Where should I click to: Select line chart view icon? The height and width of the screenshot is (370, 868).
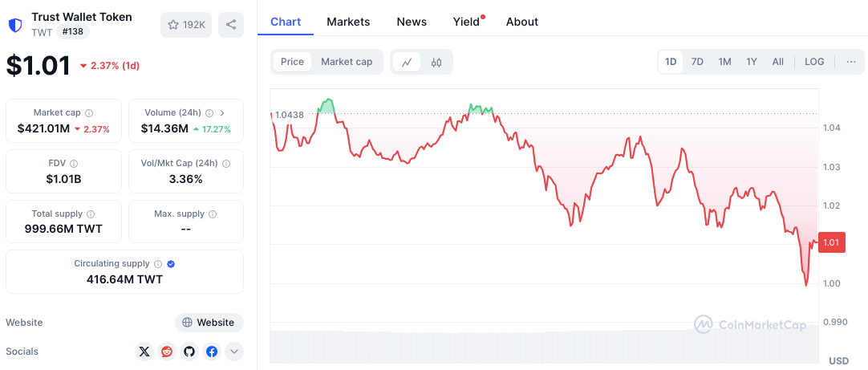(x=407, y=62)
